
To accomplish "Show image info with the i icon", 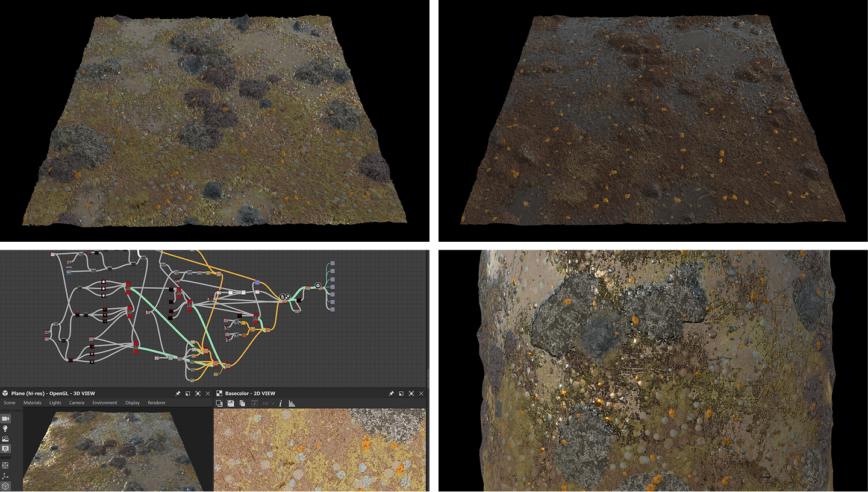I will coord(281,403).
